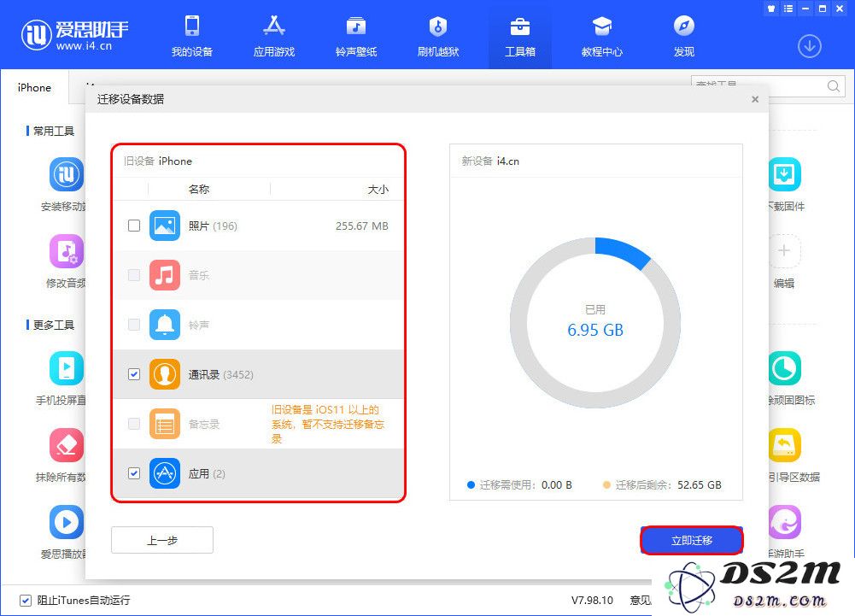Close the 迁移设备数据 dialog

755,99
